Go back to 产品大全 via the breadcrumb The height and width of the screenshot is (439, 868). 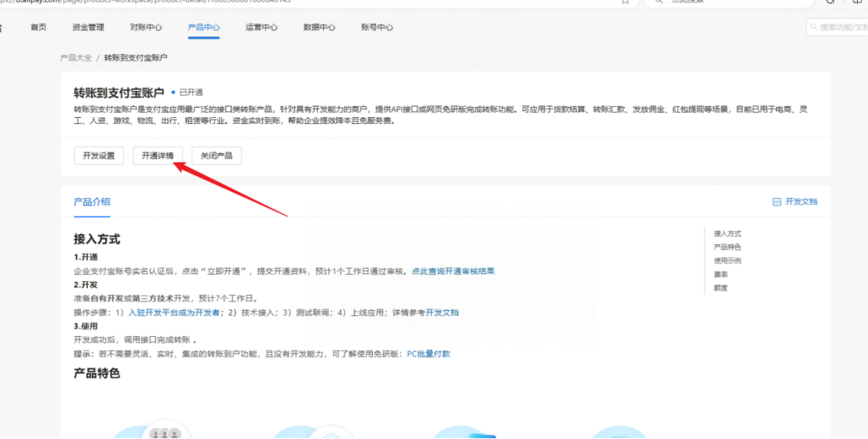click(76, 57)
